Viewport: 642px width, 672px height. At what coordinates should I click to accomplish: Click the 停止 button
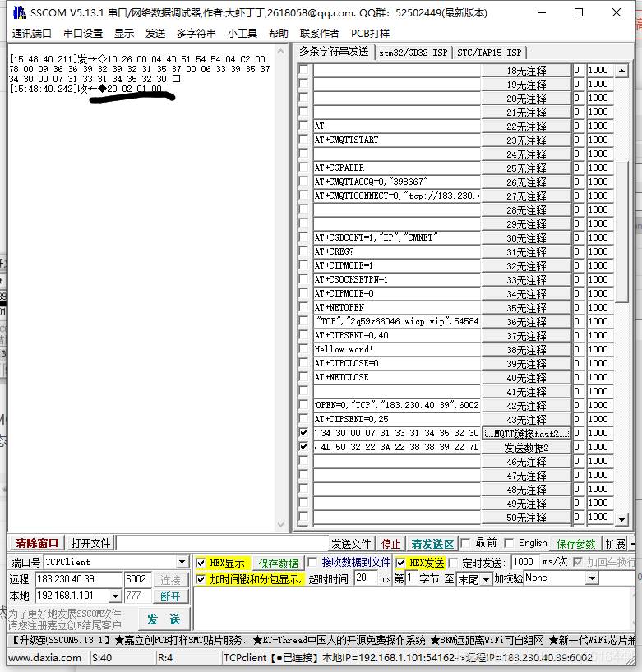coord(390,543)
